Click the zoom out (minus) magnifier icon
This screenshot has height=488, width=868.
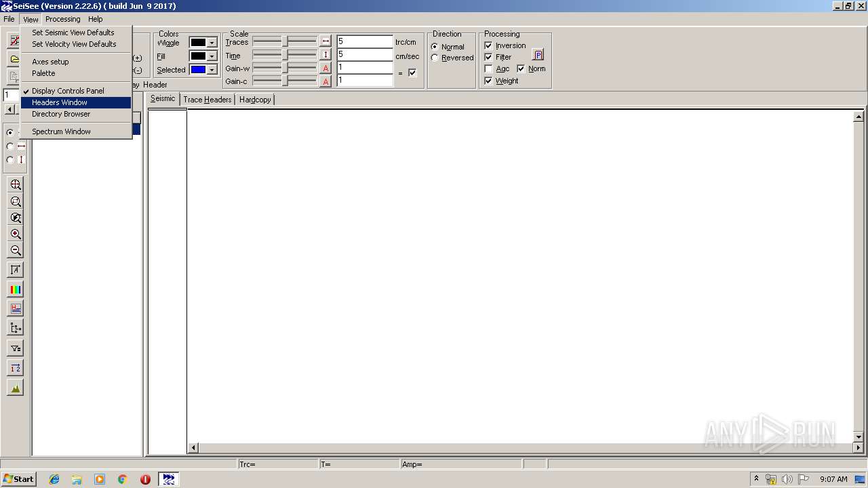[15, 250]
